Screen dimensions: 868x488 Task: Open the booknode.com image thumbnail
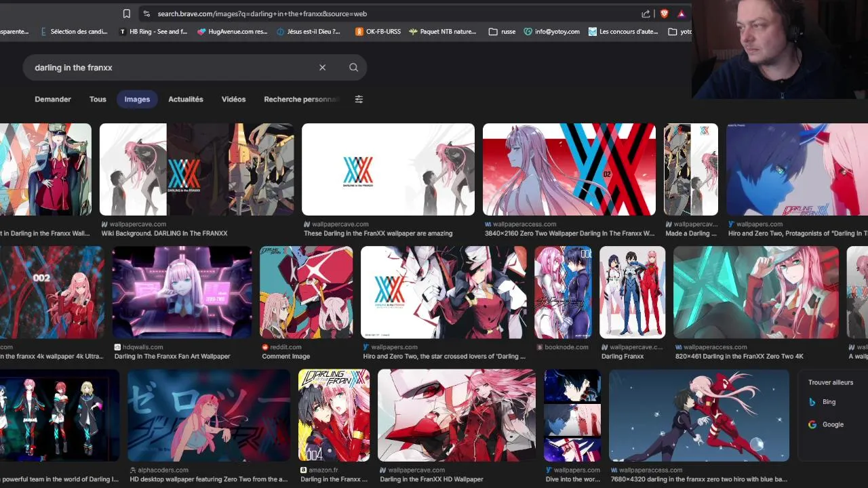563,292
